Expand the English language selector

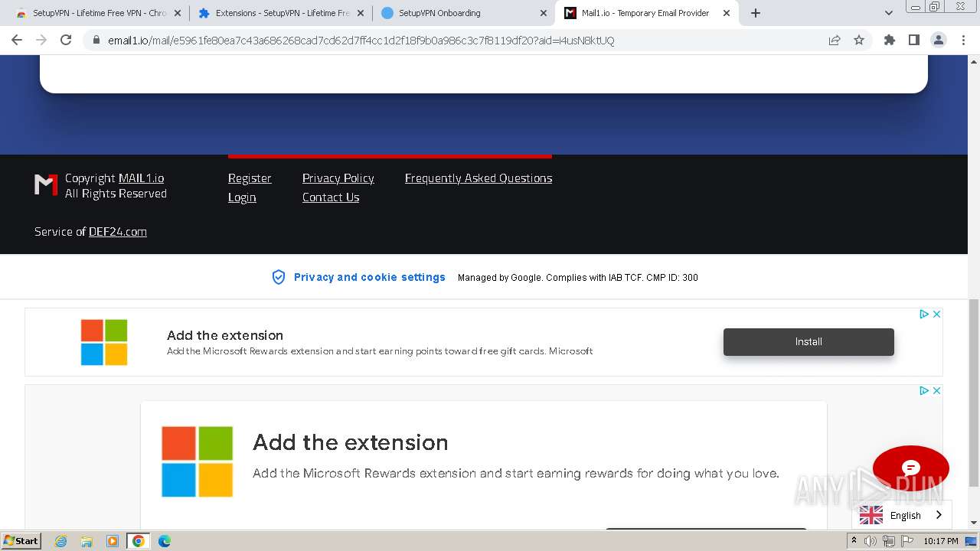click(x=902, y=515)
